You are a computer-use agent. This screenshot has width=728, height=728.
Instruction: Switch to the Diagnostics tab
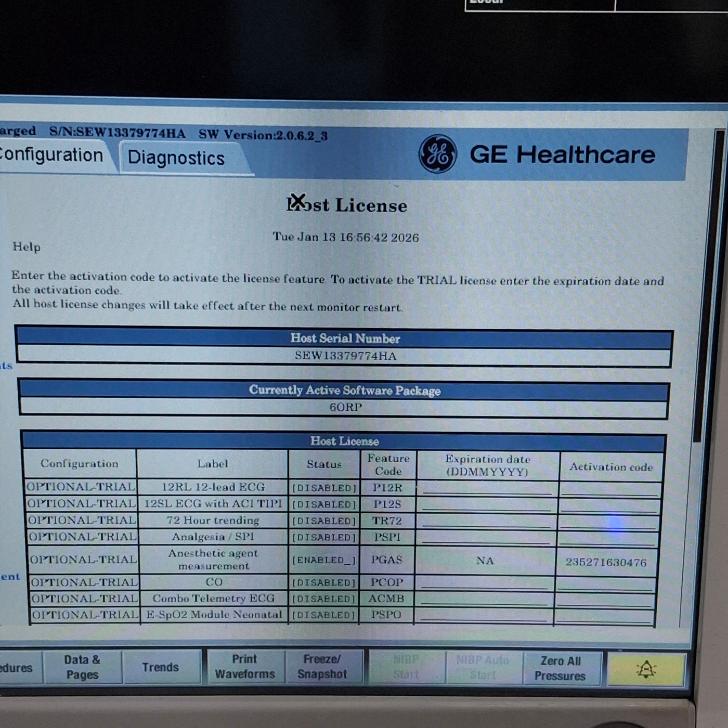176,158
